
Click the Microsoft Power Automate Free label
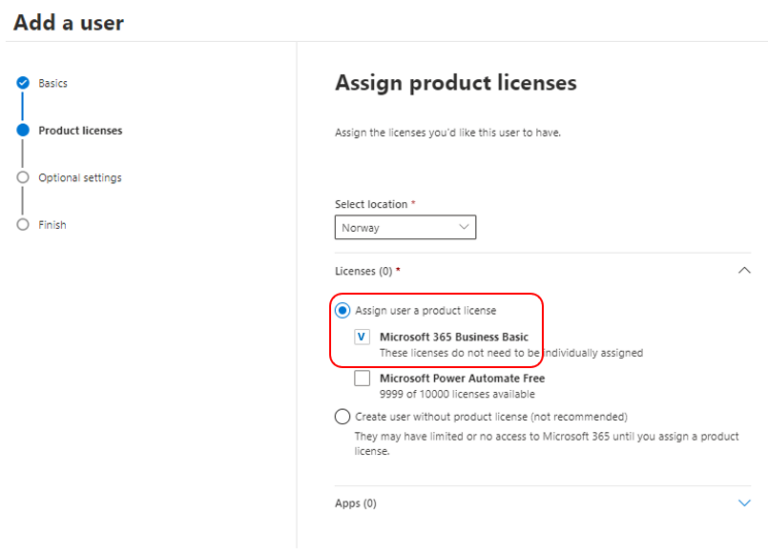[462, 378]
